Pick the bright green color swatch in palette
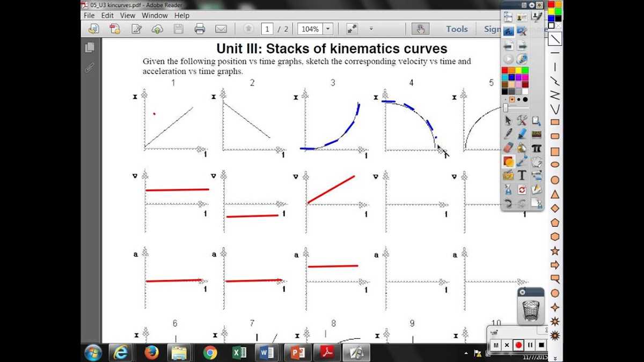 click(x=525, y=70)
